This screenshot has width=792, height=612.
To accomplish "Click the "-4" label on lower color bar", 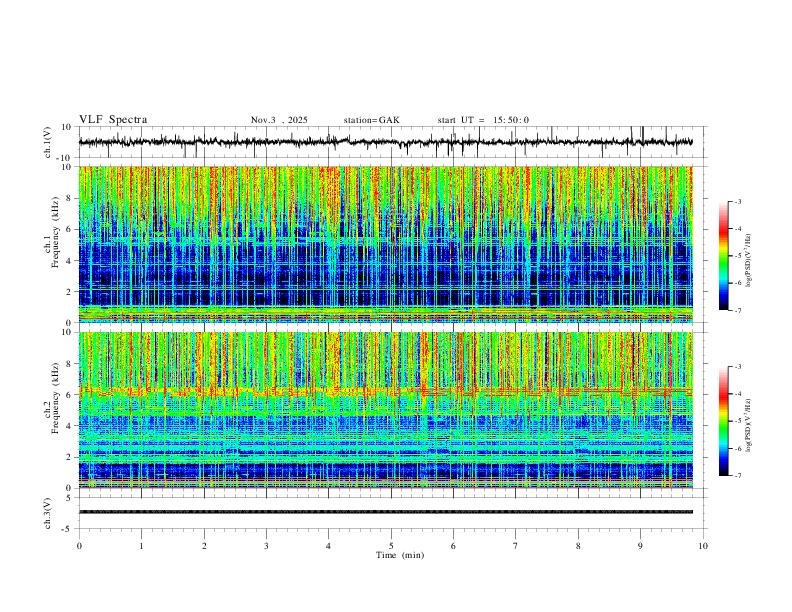I will (x=738, y=394).
